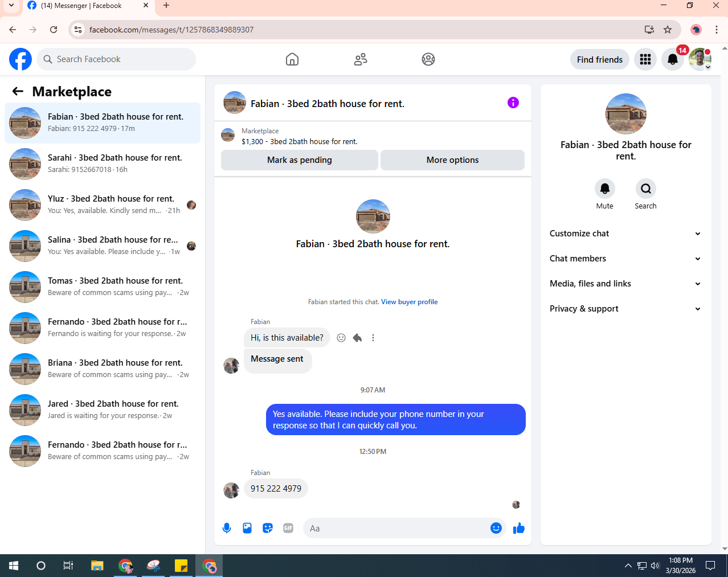The image size is (728, 577).
Task: Reload the page in the browser
Action: click(x=54, y=30)
